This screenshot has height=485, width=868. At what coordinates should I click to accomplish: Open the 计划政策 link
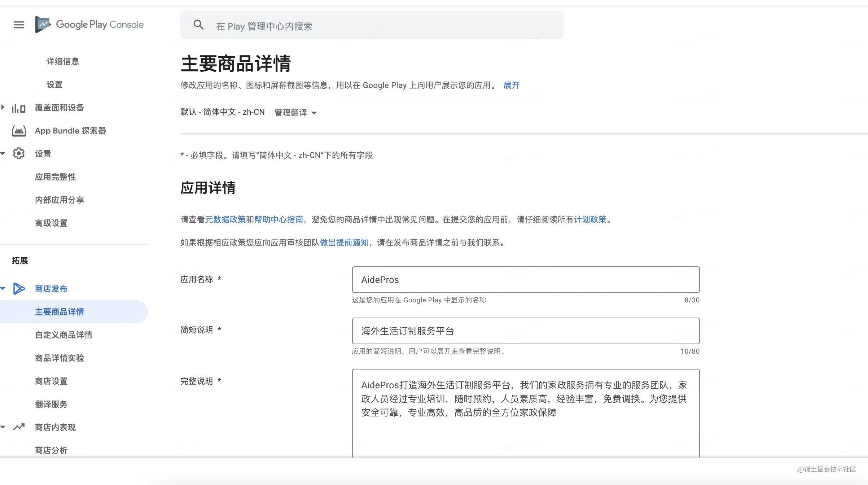pos(590,220)
